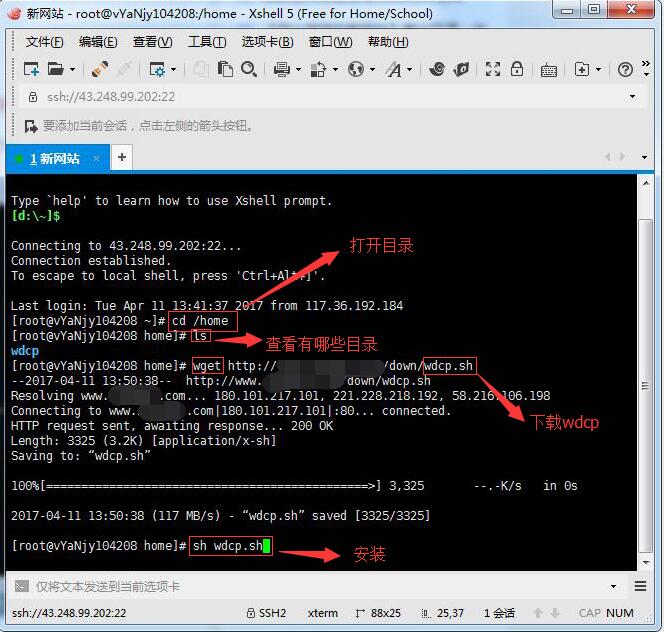
Task: Add a new tab with plus button
Action: coord(122,157)
